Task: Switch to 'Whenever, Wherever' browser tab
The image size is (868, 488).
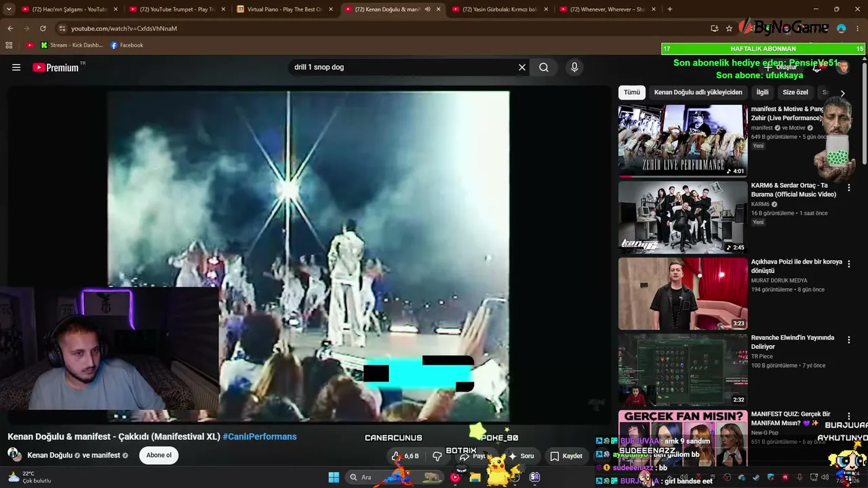Action: (x=607, y=9)
